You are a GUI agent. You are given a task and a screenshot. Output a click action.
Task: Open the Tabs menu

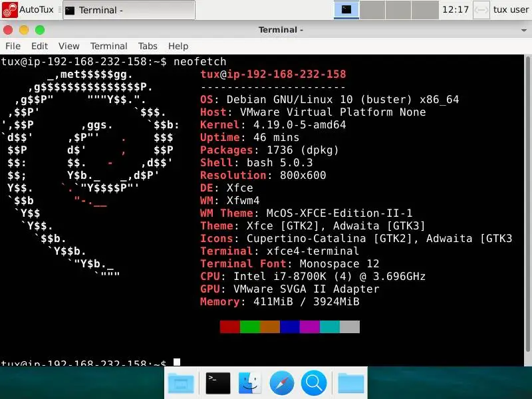pyautogui.click(x=148, y=46)
